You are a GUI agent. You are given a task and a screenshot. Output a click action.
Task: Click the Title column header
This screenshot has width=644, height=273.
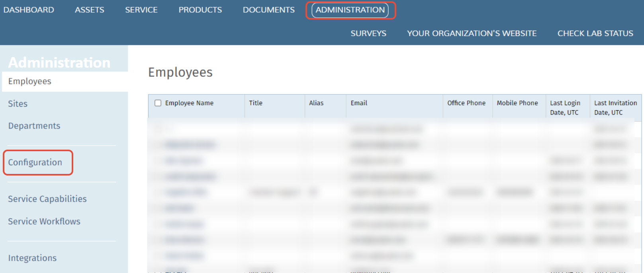pyautogui.click(x=256, y=103)
